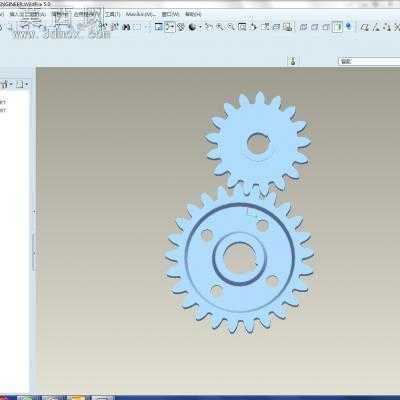400x400 pixels.
Task: Click the model tree Show icon
Action: click(5, 85)
